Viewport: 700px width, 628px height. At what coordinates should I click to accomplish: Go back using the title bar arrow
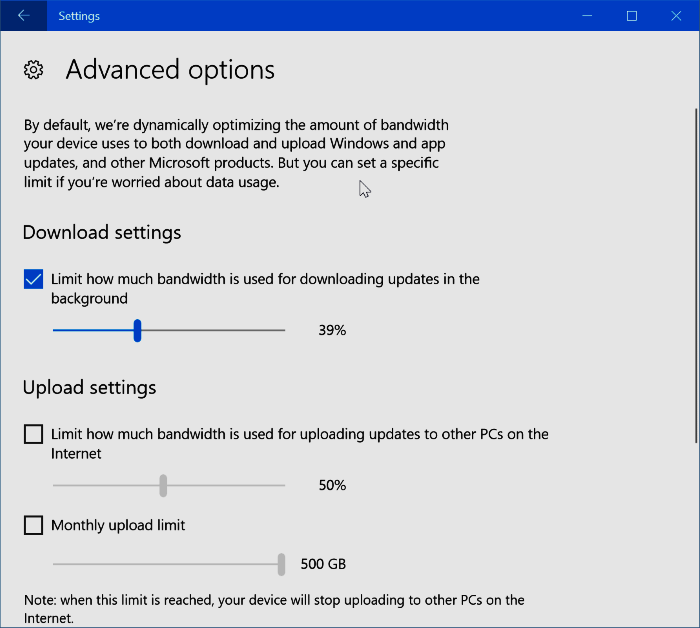[23, 16]
